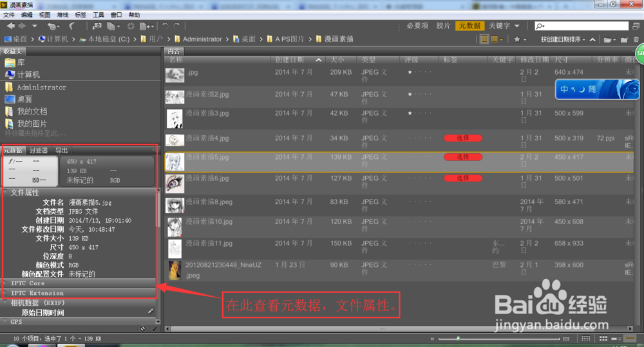This screenshot has height=347, width=644.
Task: Click the larger thumbnail size icon
Action: tap(566, 339)
